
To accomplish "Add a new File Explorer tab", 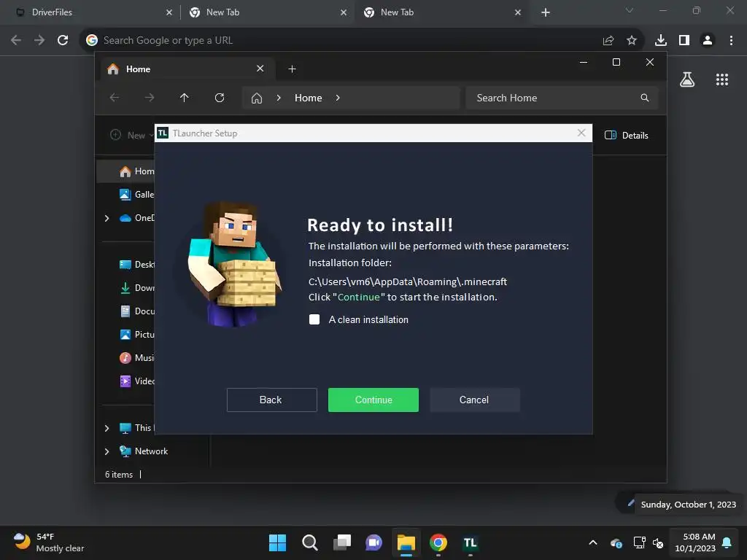I will [x=292, y=69].
